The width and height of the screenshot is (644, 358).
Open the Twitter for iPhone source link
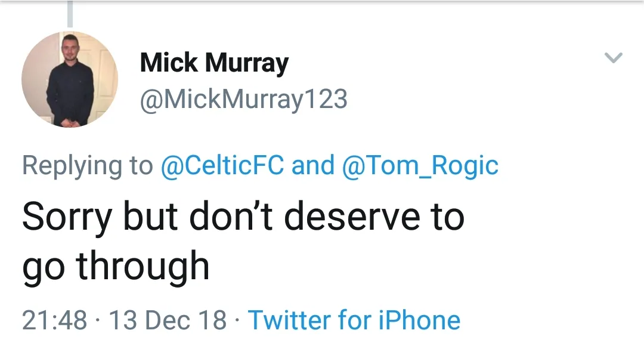coord(354,320)
